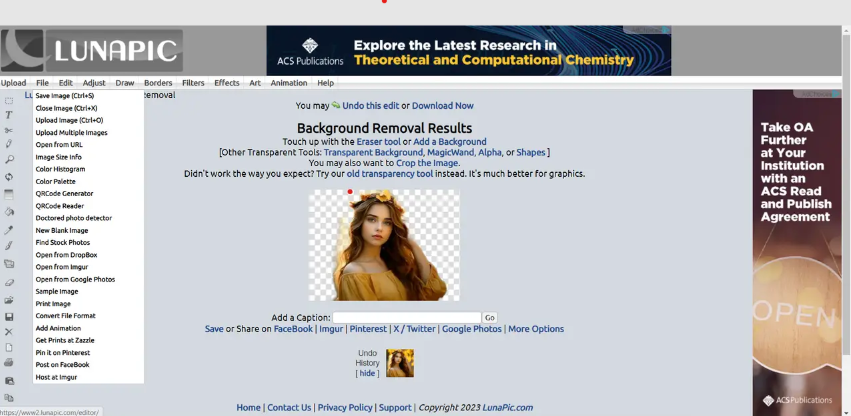Open the Upload menu
The width and height of the screenshot is (851, 416).
[14, 83]
